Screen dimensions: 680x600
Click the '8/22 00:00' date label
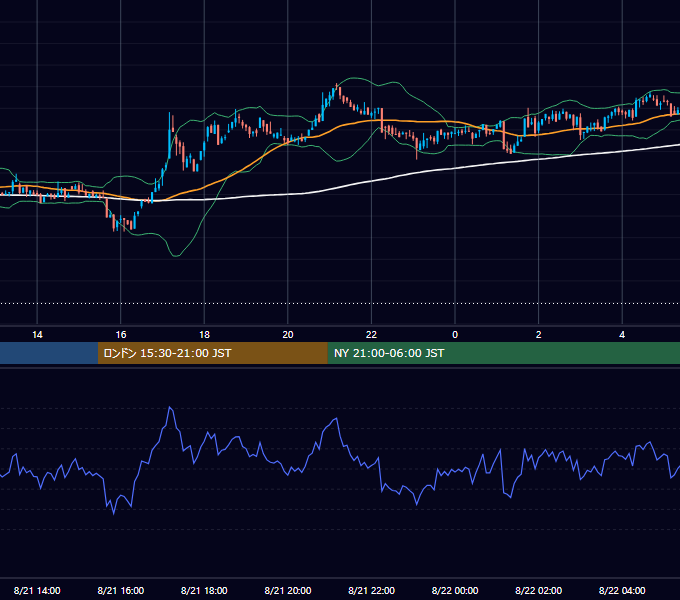pyautogui.click(x=455, y=590)
